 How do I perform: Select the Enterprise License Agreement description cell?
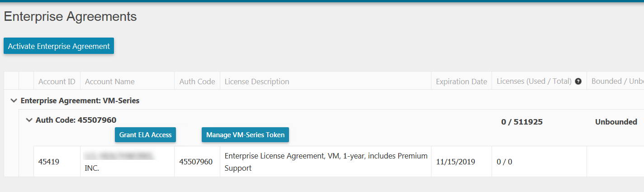(x=326, y=162)
